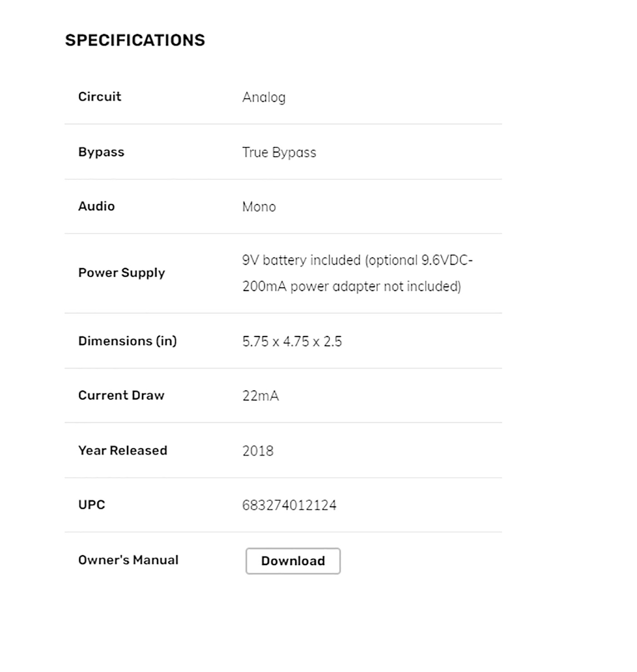Click the UPC number 683274012124
637x672 pixels.
tap(289, 505)
